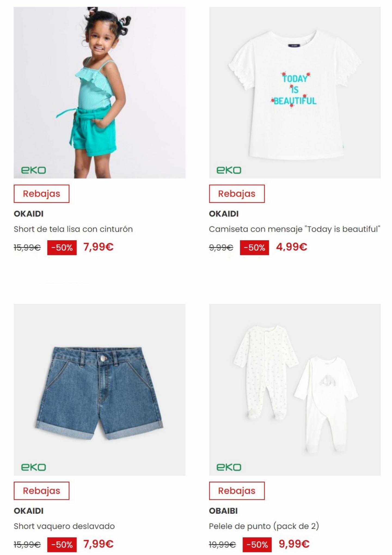
Task: Click Rebajas tag above Short vaquero deslavado
Action: [x=41, y=491]
